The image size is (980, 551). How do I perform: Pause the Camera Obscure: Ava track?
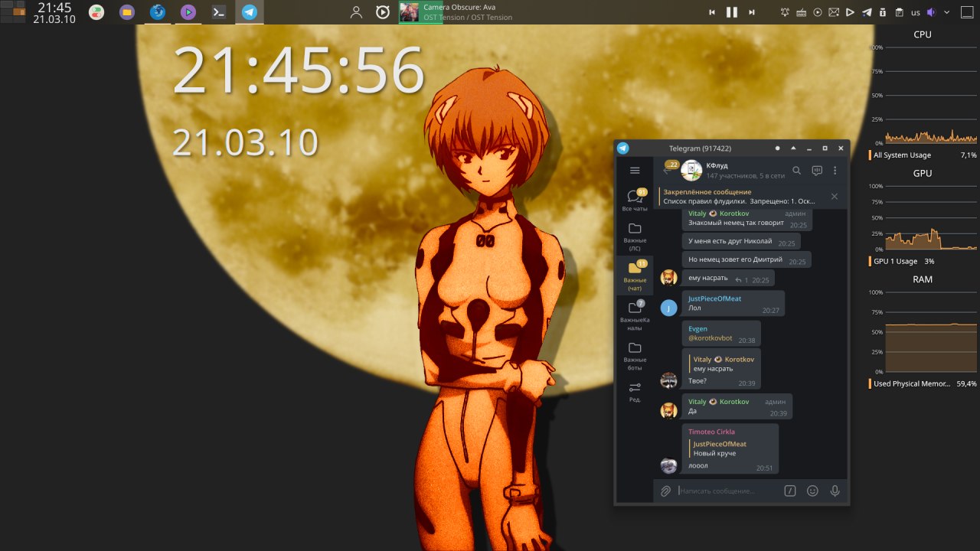pos(731,12)
